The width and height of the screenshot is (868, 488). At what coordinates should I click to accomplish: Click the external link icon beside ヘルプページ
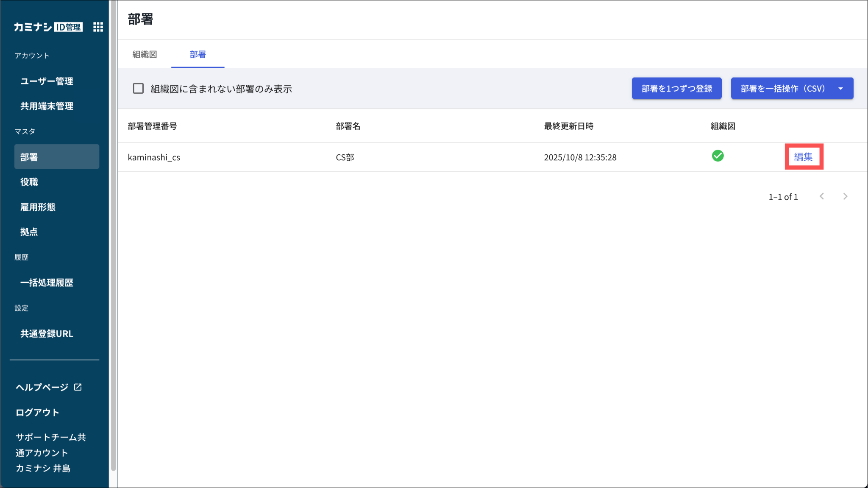78,387
